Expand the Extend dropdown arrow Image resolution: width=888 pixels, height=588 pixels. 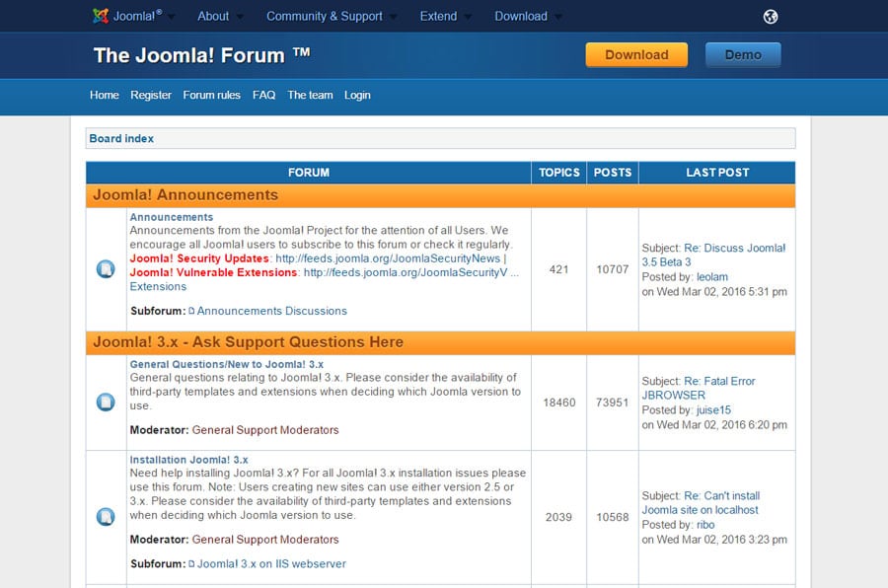click(468, 17)
